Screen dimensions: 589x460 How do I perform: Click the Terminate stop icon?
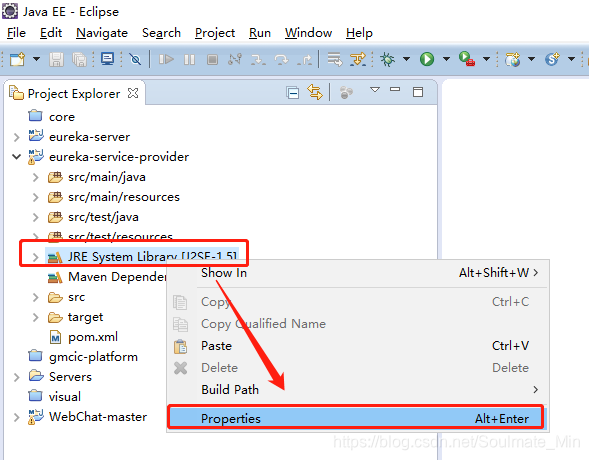213,59
